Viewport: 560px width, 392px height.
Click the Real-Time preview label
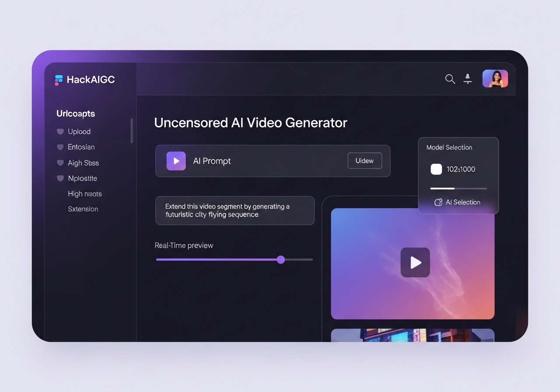click(184, 245)
